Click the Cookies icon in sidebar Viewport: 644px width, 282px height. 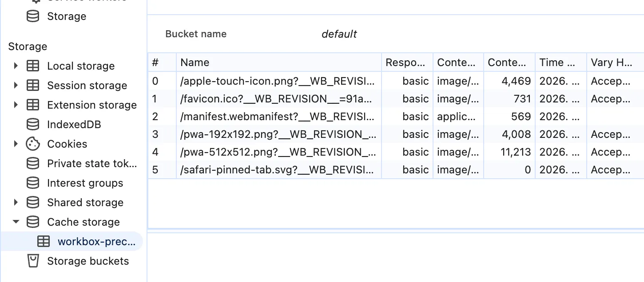[33, 144]
